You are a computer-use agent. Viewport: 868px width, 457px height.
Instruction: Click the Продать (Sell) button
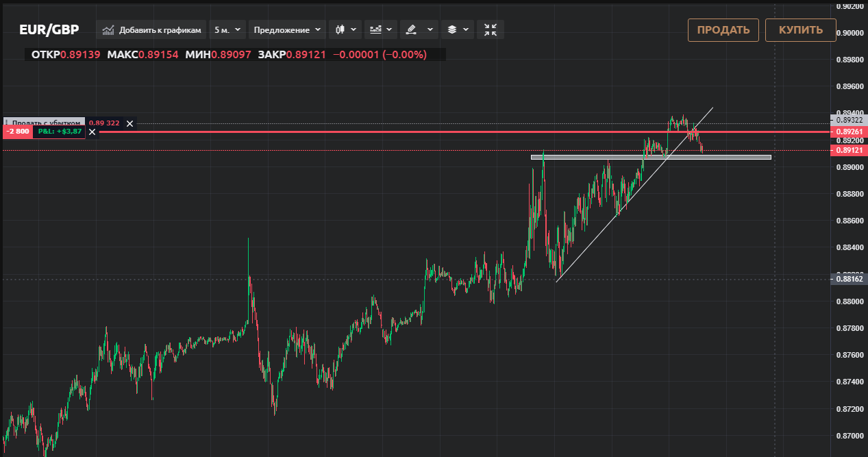click(723, 30)
